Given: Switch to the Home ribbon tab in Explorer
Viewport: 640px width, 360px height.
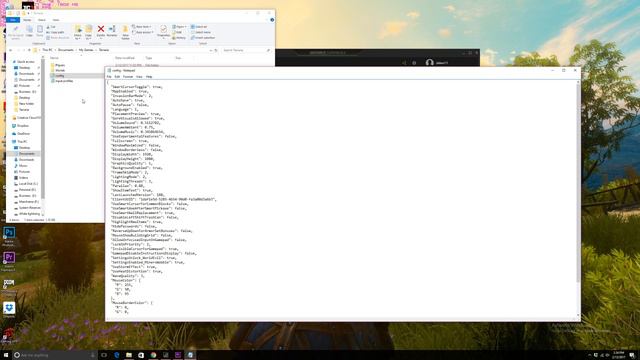Looking at the screenshot, I should click(x=27, y=20).
